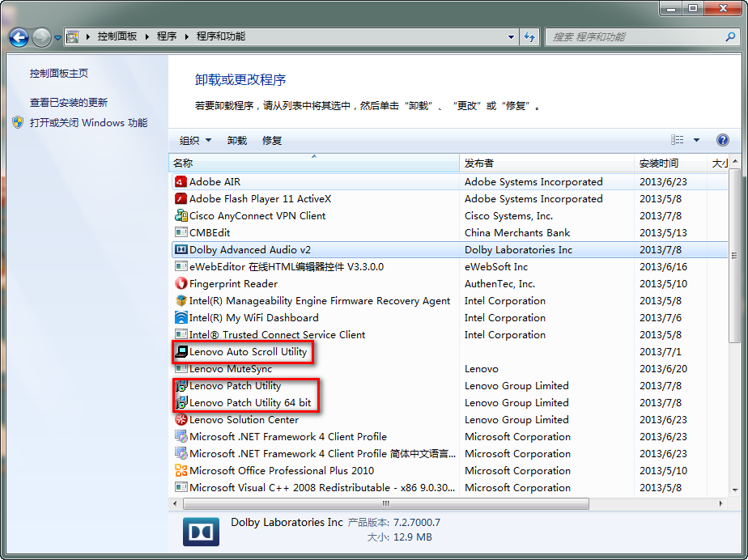748x560 pixels.
Task: Expand the view options dropdown arrow
Action: click(696, 140)
